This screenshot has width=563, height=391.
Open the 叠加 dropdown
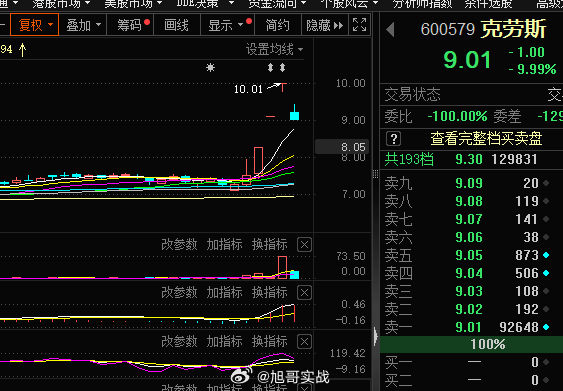point(83,25)
